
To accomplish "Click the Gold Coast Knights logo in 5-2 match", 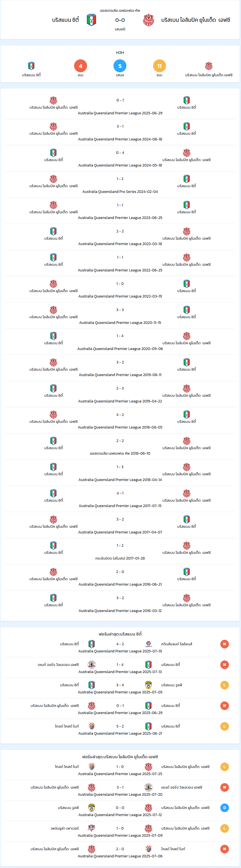I will pyautogui.click(x=91, y=726).
